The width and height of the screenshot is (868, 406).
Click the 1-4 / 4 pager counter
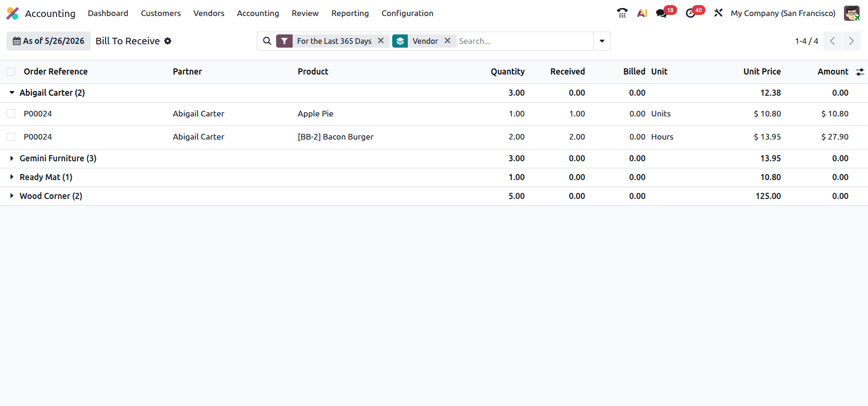tap(807, 41)
